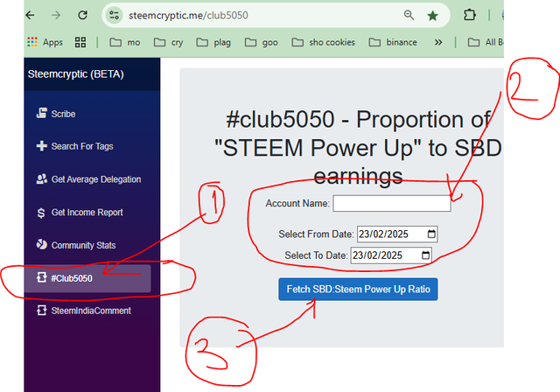The height and width of the screenshot is (392, 560).
Task: Open SteemIndiaComment in the sidebar
Action: [84, 311]
